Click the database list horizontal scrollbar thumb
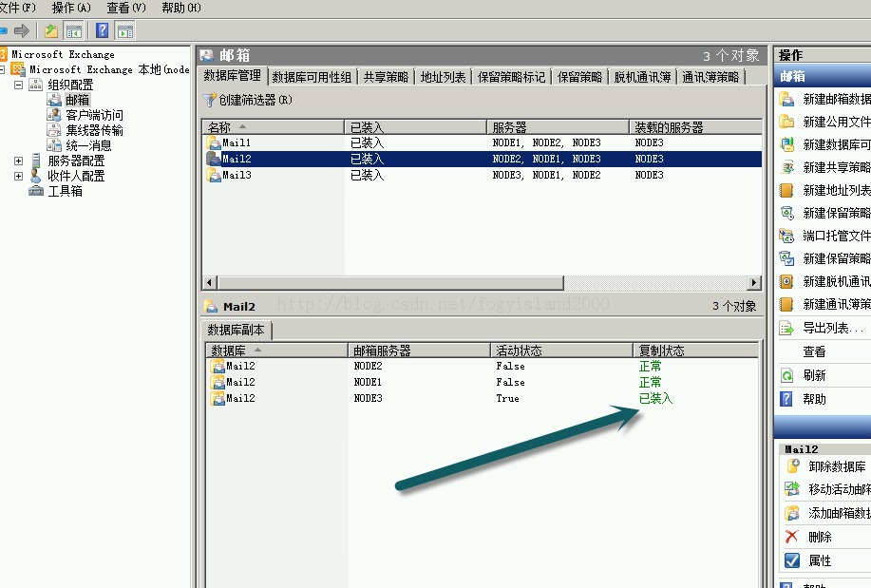Screen dimensions: 871x588 click(x=390, y=282)
